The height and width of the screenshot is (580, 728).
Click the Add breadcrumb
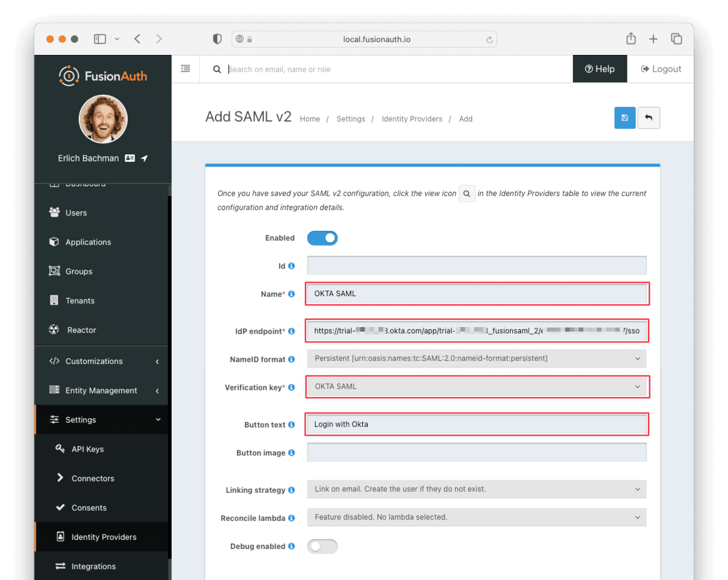[x=465, y=119]
